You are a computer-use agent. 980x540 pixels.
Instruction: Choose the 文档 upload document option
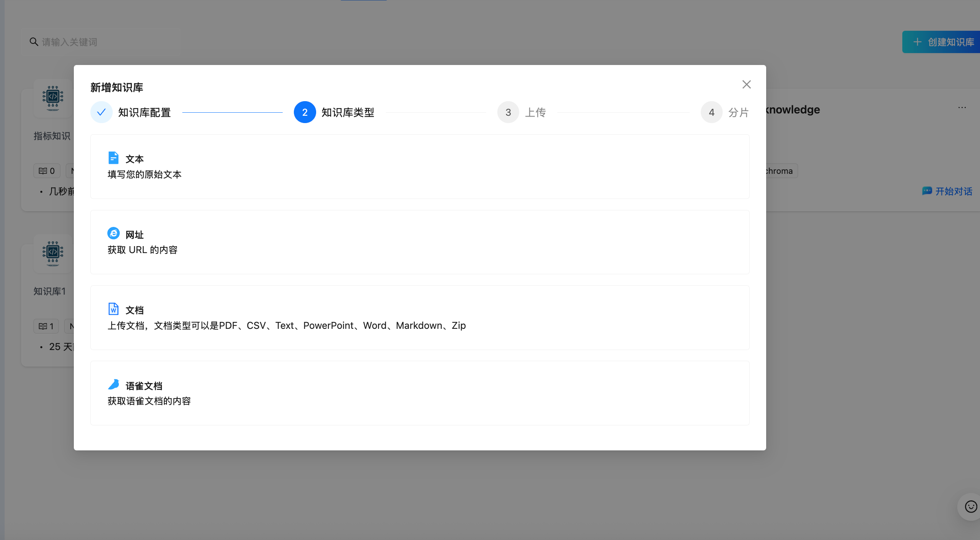(420, 318)
